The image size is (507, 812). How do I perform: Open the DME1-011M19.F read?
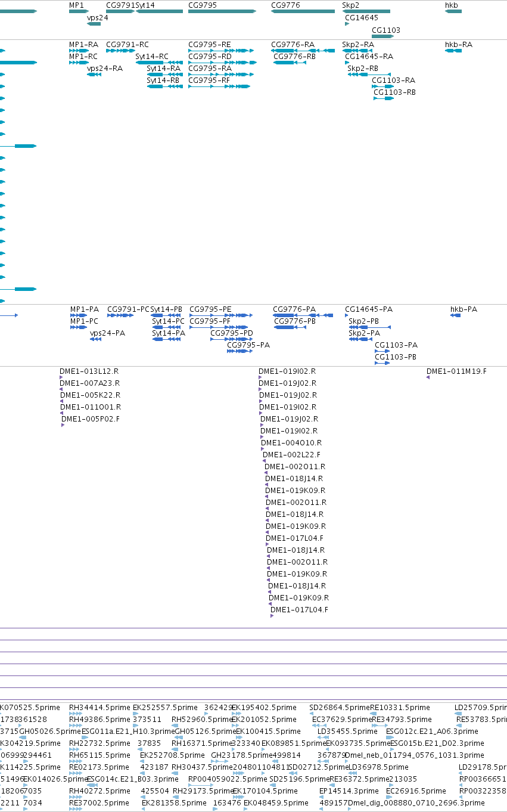(x=456, y=371)
